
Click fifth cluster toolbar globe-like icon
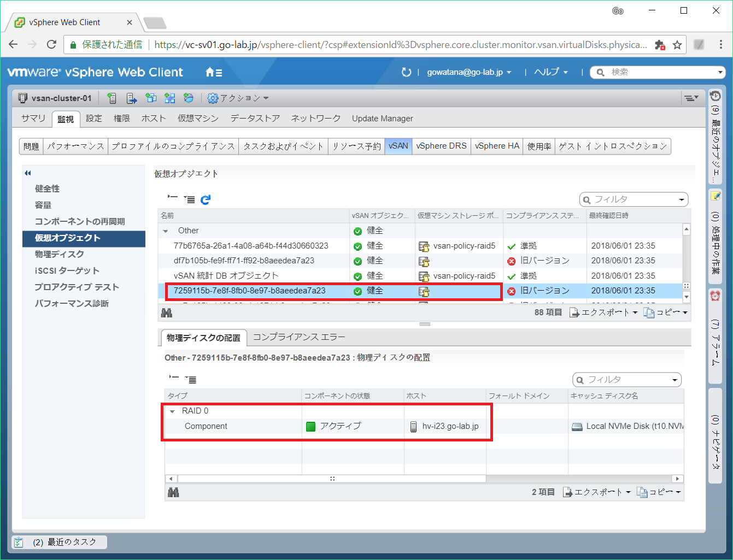(x=189, y=98)
